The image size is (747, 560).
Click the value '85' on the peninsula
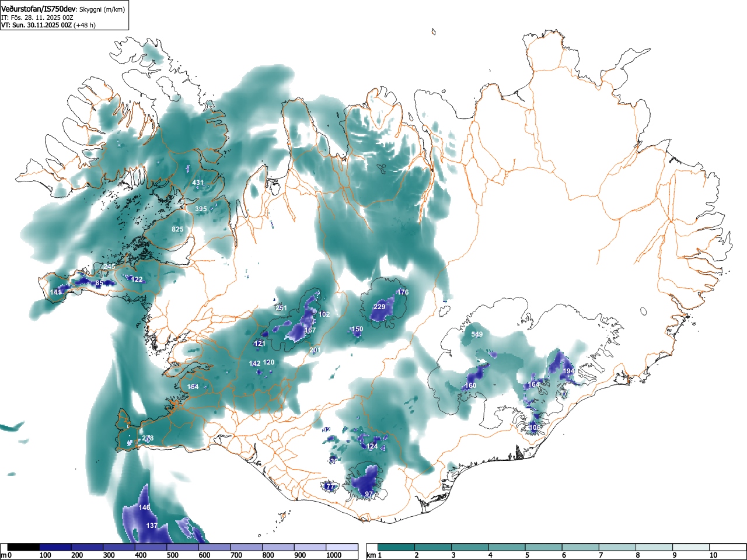pyautogui.click(x=99, y=283)
